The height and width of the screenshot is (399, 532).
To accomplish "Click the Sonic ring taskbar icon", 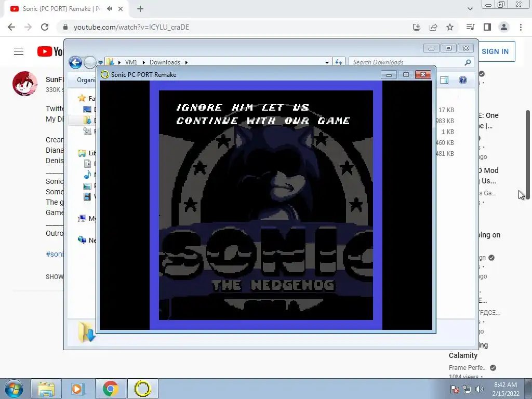I will pyautogui.click(x=142, y=389).
